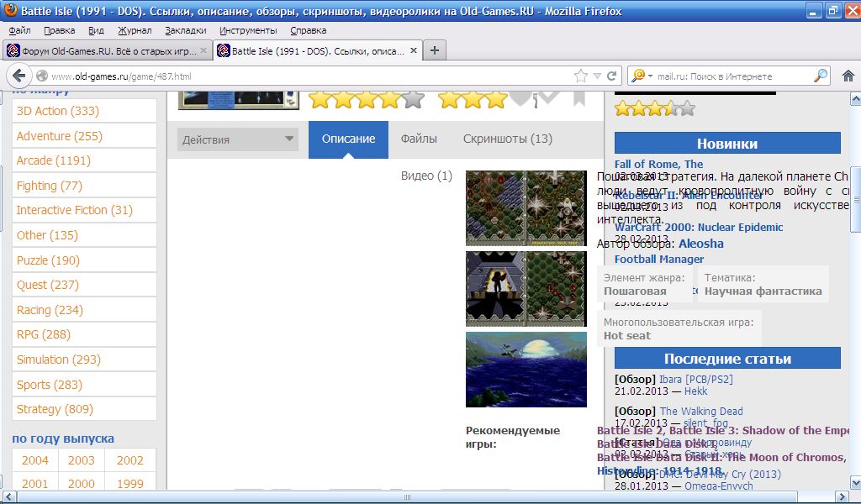The width and height of the screenshot is (861, 504).
Task: Reload the page with the refresh icon
Action: click(611, 76)
